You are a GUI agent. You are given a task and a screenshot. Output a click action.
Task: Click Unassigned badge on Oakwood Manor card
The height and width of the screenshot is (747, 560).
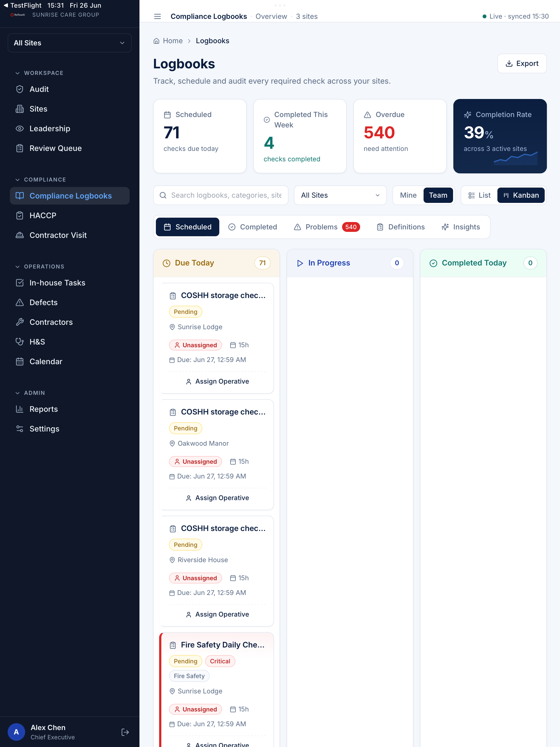pyautogui.click(x=195, y=462)
